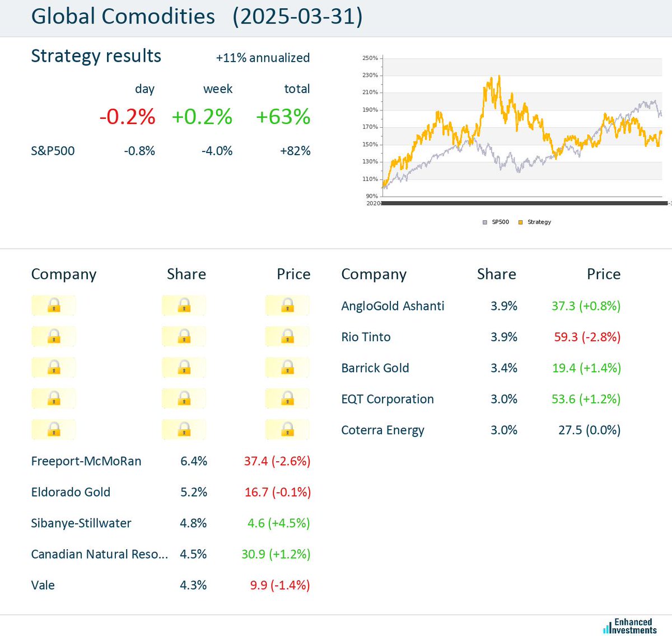Click Eldorado Gold price '16.7 (-0.1%)'

(x=278, y=492)
